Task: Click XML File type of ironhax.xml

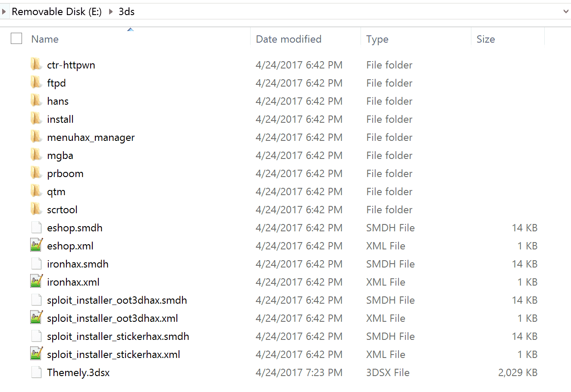Action: point(386,282)
